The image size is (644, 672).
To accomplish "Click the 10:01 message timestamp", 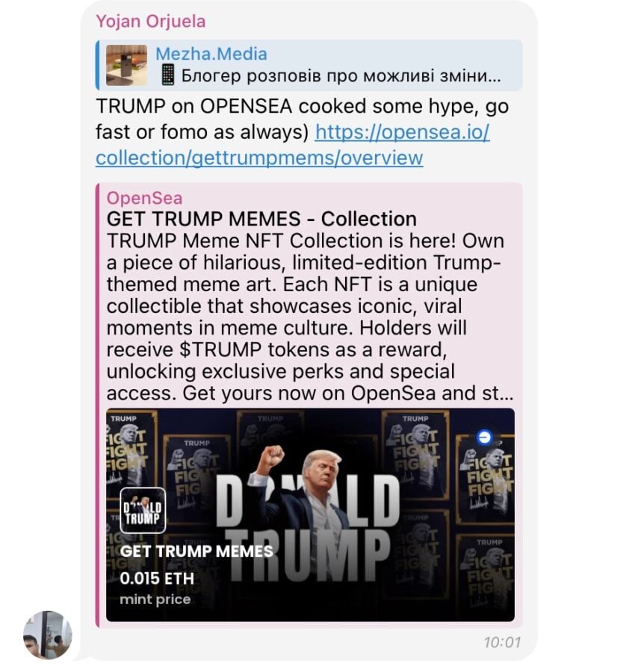I will click(503, 642).
